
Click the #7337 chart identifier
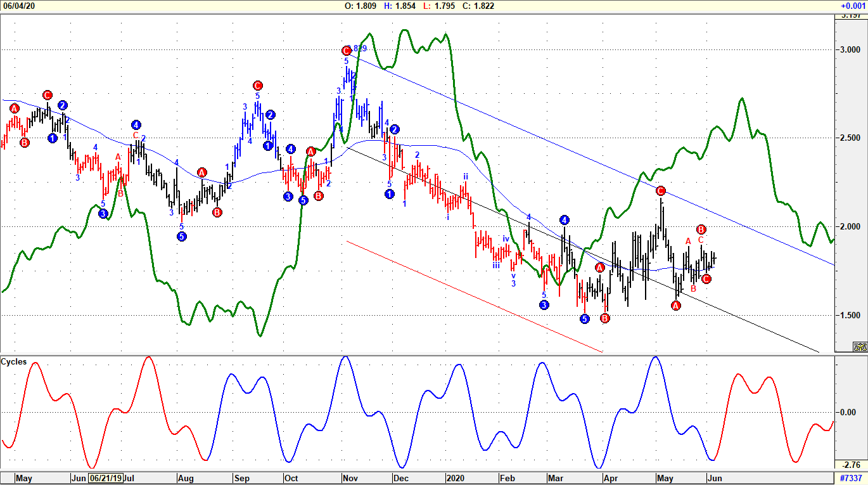point(851,478)
